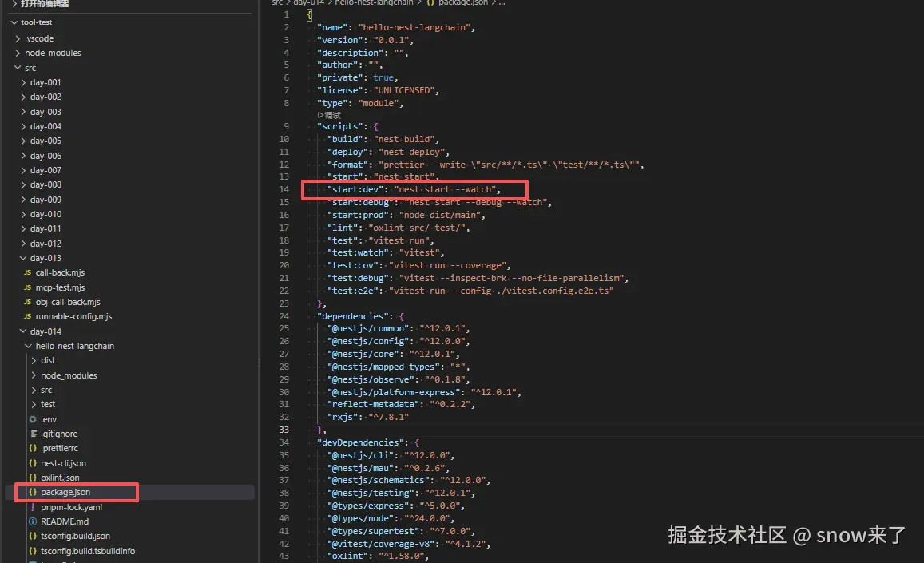Collapse the tool-test root folder

(14, 22)
